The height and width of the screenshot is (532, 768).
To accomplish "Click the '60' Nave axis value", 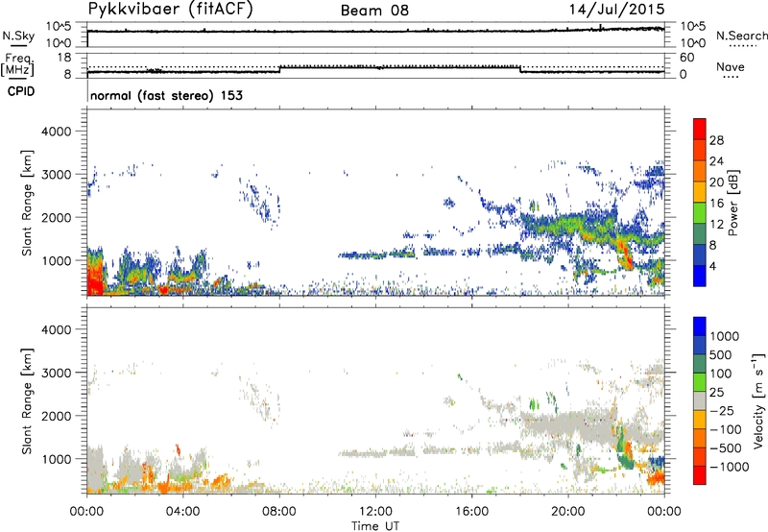I will pos(686,58).
